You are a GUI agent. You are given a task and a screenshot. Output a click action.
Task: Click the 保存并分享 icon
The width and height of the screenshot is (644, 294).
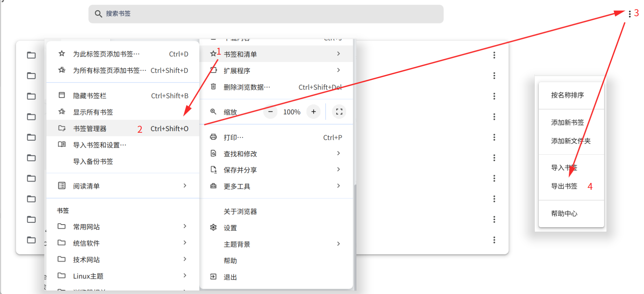tap(214, 170)
